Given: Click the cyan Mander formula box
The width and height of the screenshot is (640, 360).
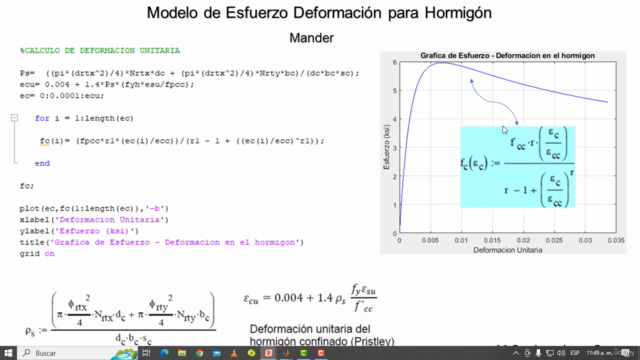Looking at the screenshot, I should [518, 167].
